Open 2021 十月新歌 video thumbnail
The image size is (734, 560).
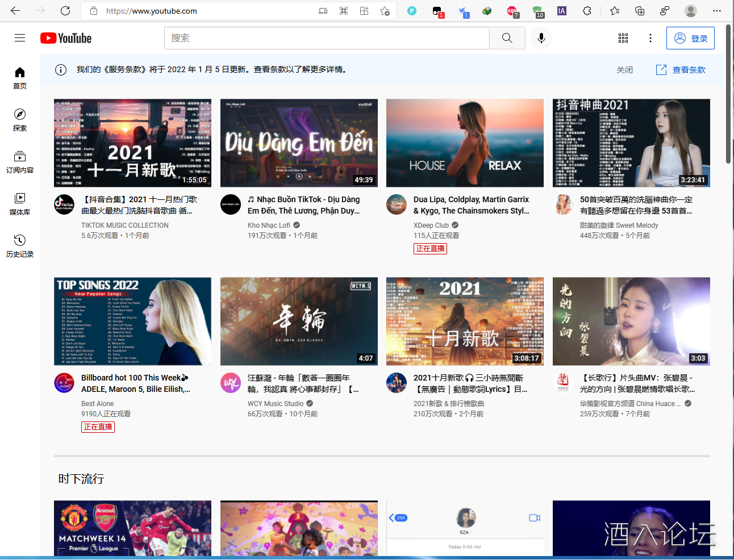tap(465, 321)
